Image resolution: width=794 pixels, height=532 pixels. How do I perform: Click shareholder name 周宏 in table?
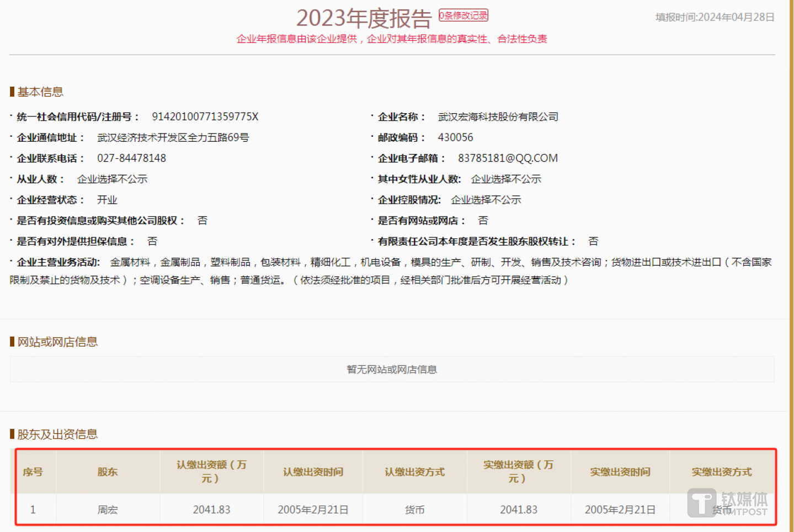[x=108, y=510]
